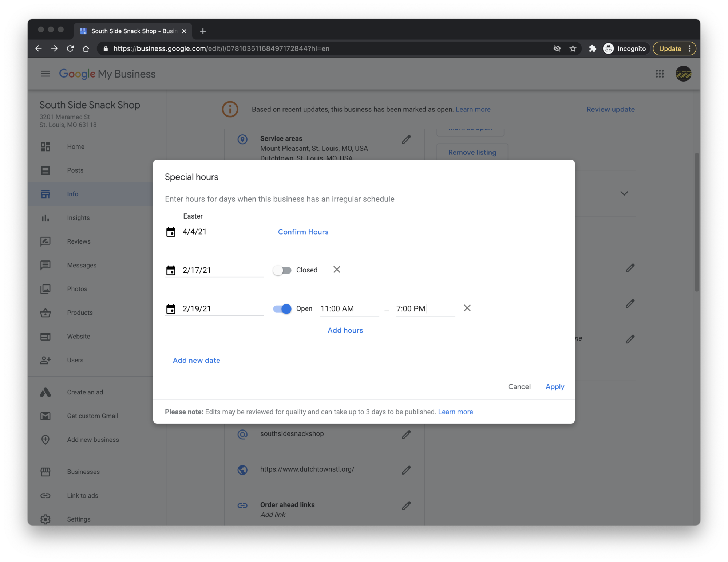The height and width of the screenshot is (562, 728).
Task: Click the 11:00 AM opening time field
Action: [349, 309]
